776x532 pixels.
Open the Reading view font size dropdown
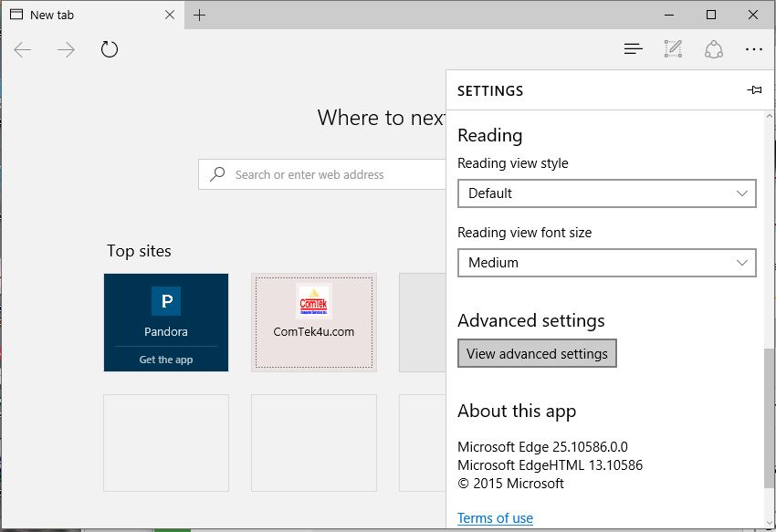607,263
